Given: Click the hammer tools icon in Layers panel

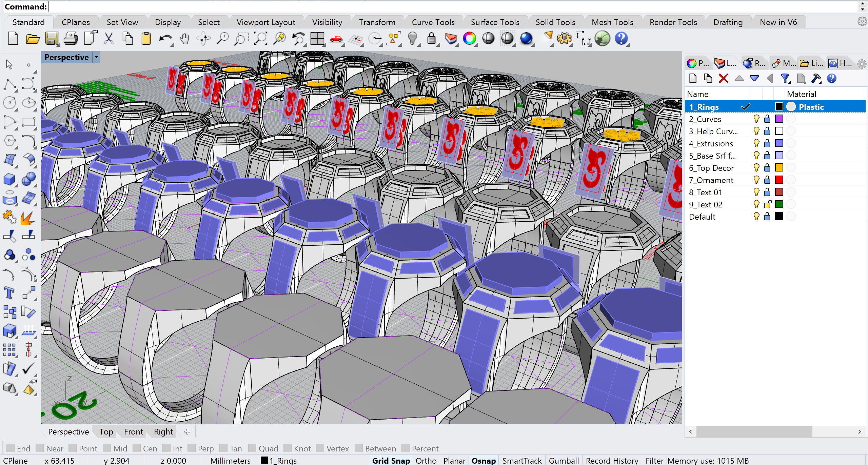Looking at the screenshot, I should (x=816, y=79).
